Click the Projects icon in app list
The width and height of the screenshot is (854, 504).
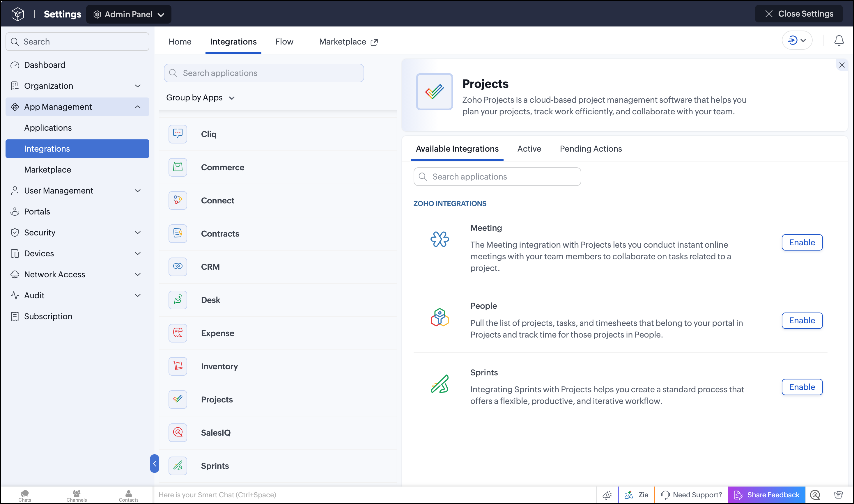tap(178, 400)
